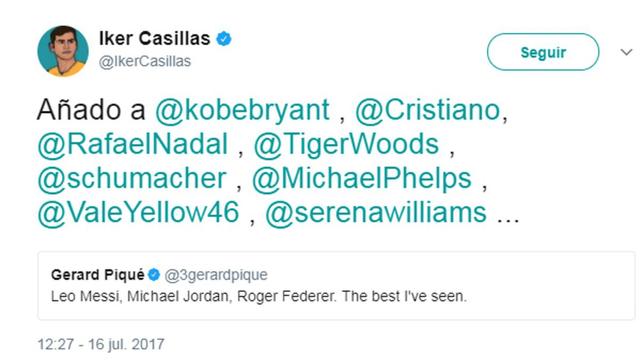Screen dimensions: 640x360
Task: Open the @schumacher mention
Action: click(x=131, y=179)
